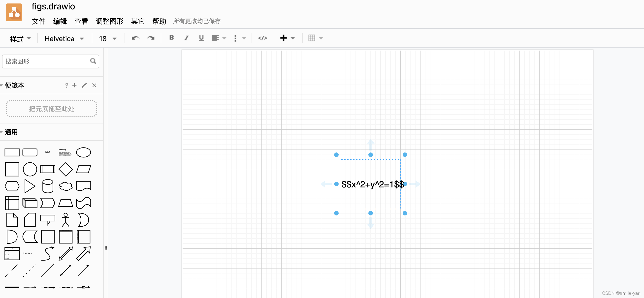
Task: Select the Heading text block shape
Action: 65,152
